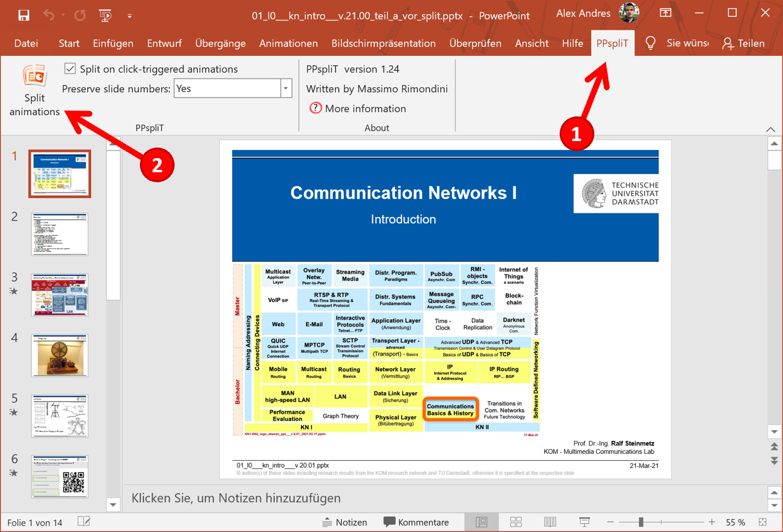
Task: Open the Reading view icon
Action: [x=550, y=522]
